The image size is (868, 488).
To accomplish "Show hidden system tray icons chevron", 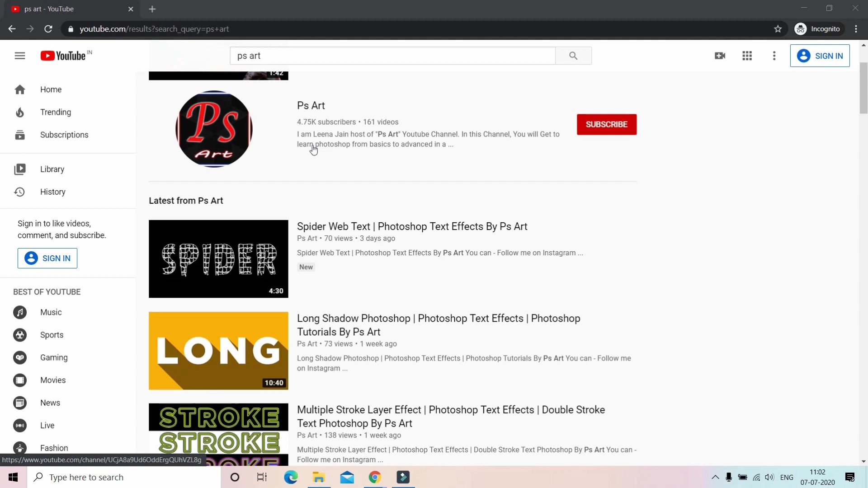I will [x=715, y=477].
